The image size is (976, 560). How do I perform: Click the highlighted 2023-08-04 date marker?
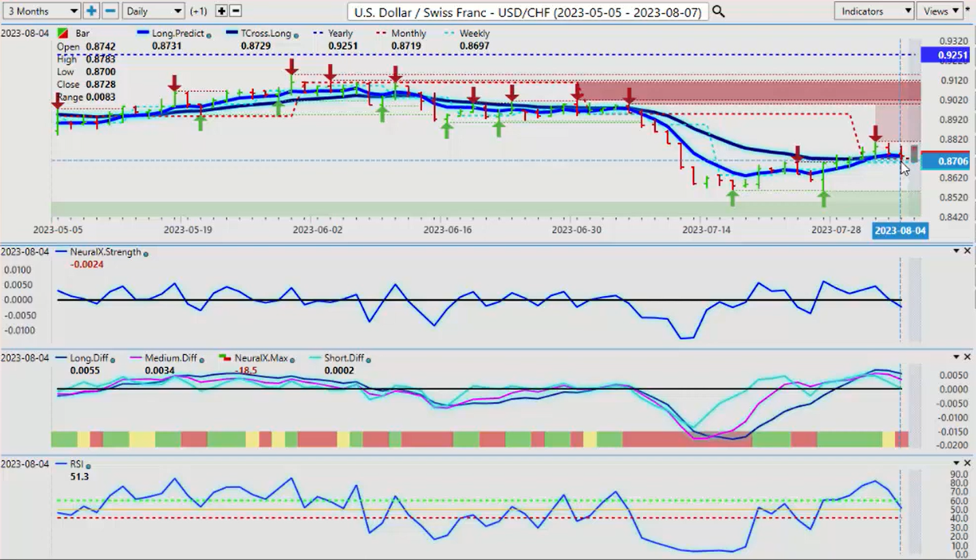[900, 231]
